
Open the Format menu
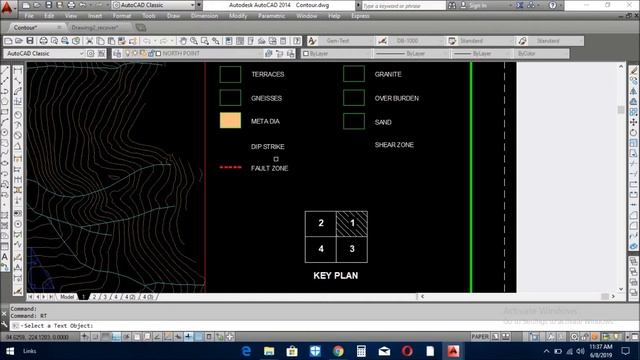pos(122,16)
